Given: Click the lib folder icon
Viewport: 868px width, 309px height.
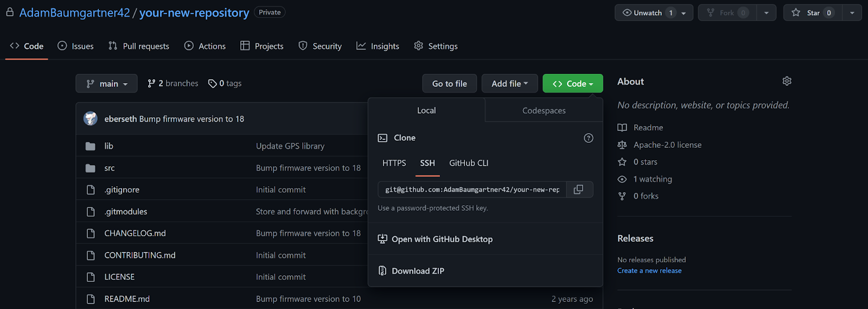Looking at the screenshot, I should [91, 146].
